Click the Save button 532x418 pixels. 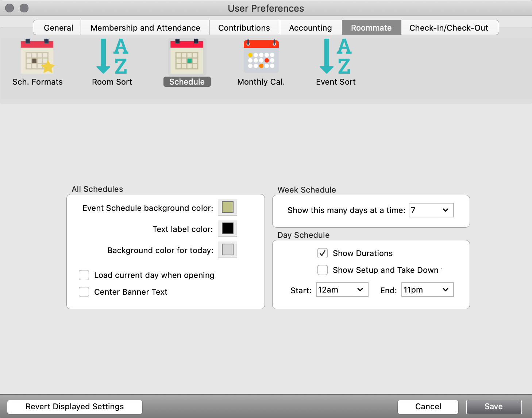[x=493, y=407]
